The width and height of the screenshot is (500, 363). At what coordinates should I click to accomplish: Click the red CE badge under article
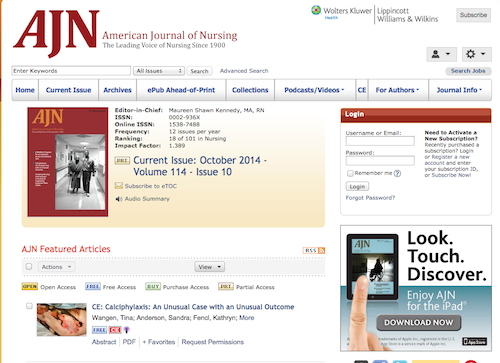115,330
